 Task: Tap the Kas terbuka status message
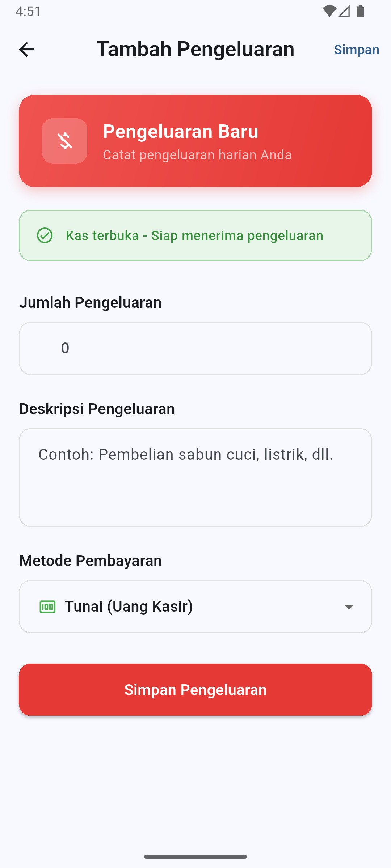coord(194,235)
